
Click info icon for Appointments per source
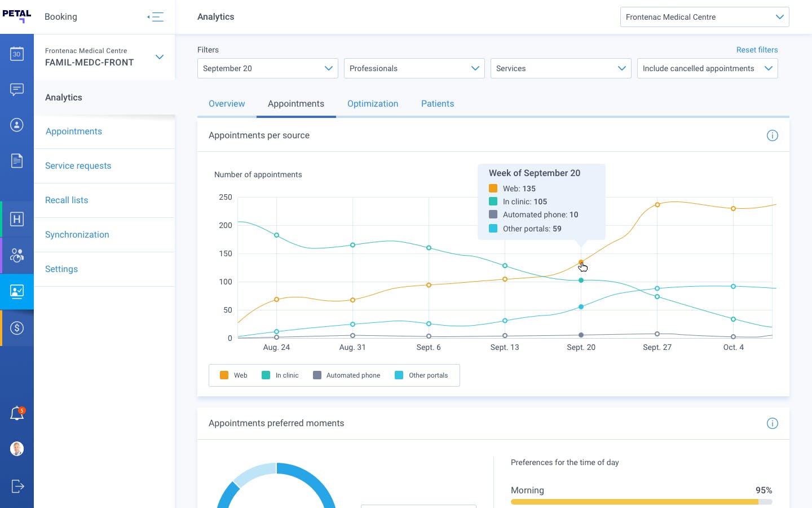tap(772, 135)
